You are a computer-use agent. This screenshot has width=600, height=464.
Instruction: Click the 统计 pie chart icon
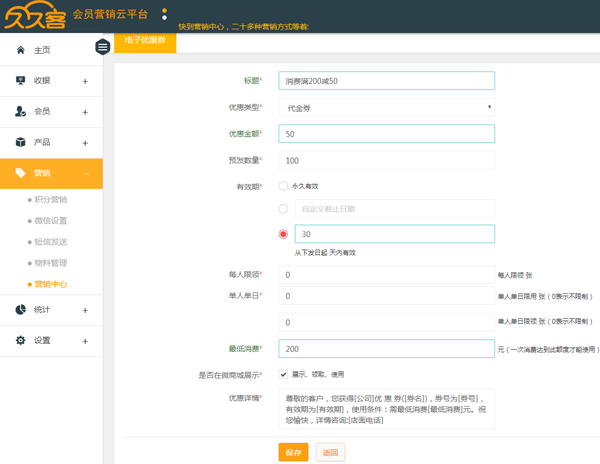(x=20, y=310)
